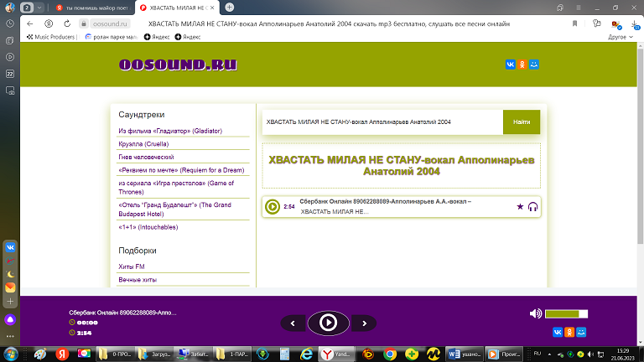Click the headphones icon on the track row
Screen dimensions: 644x362
532,206
